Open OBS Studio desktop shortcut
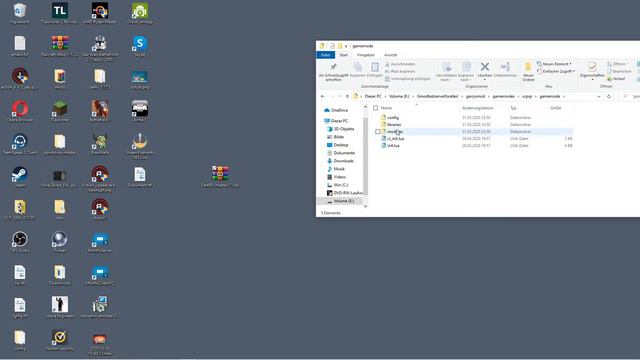This screenshot has width=640, height=360. 20,242
